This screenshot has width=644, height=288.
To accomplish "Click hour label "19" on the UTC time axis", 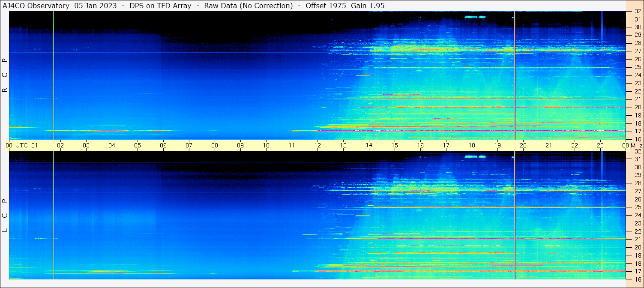I will pyautogui.click(x=497, y=145).
